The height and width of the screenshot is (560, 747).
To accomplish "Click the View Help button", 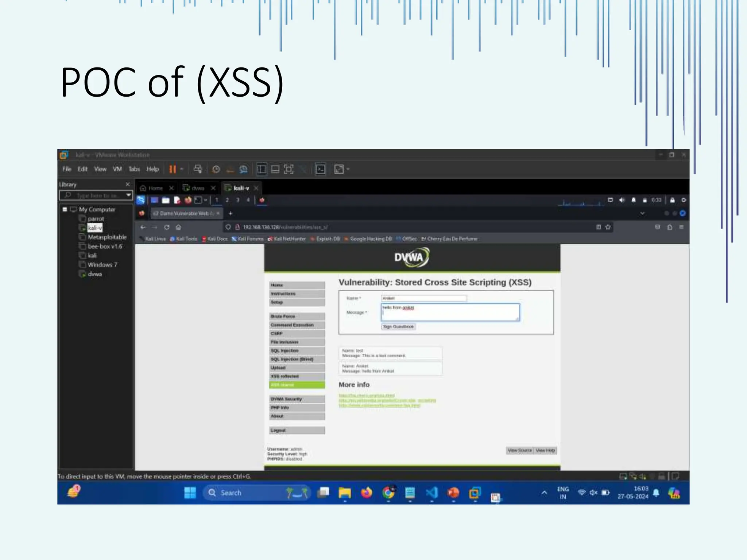I will tap(545, 451).
